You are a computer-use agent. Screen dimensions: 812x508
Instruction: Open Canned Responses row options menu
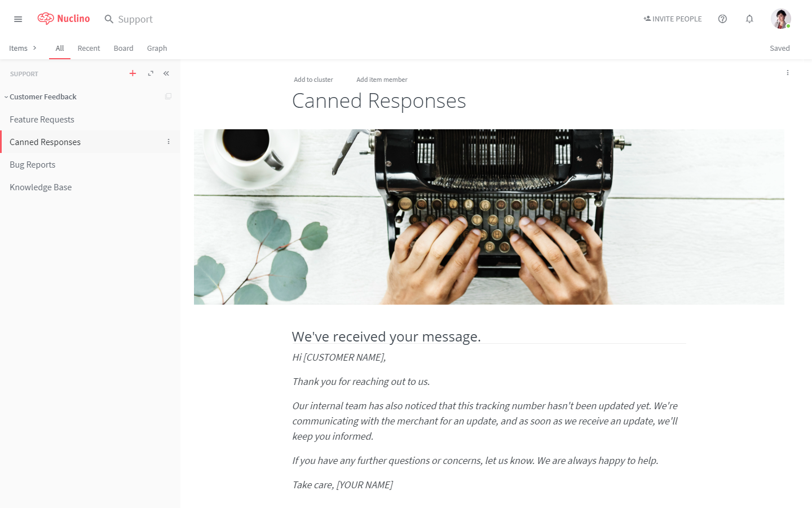pyautogui.click(x=169, y=142)
